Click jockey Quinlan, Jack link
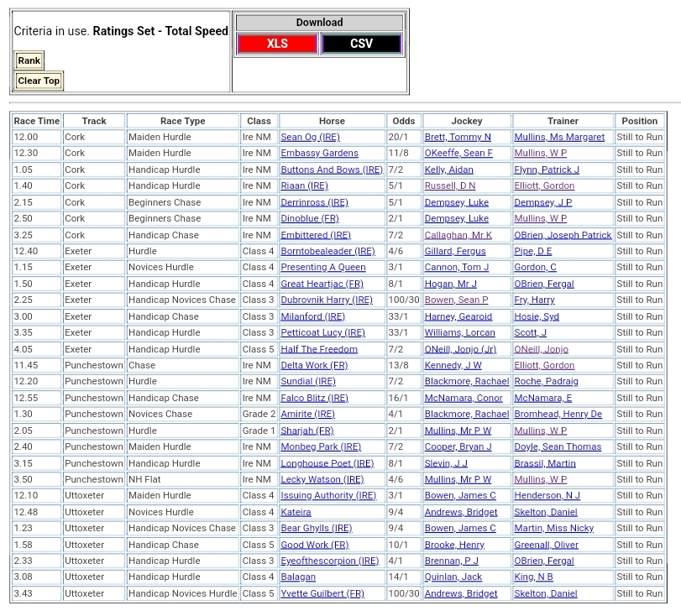The image size is (681, 616). (x=453, y=577)
